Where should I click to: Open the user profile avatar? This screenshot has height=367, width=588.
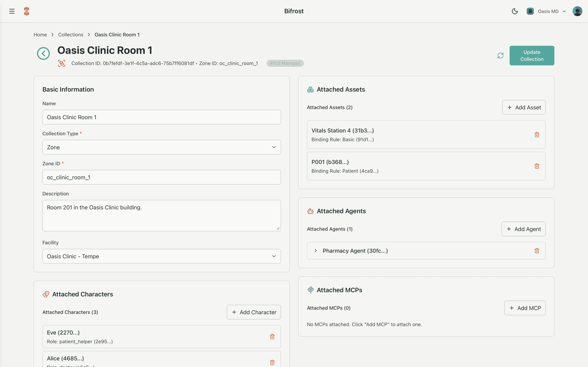point(577,11)
